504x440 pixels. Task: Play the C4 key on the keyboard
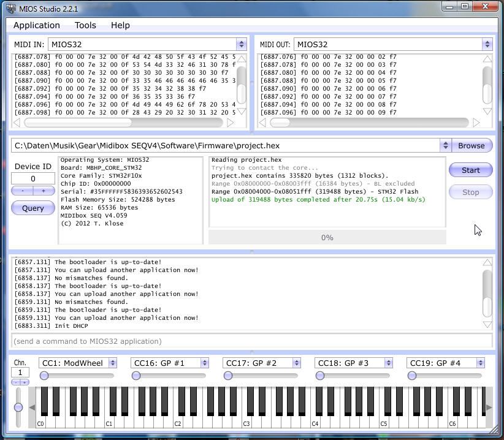(x=315, y=423)
